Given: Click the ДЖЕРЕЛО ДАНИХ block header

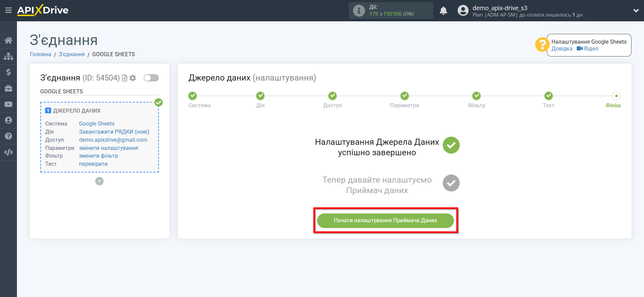Looking at the screenshot, I should point(77,111).
